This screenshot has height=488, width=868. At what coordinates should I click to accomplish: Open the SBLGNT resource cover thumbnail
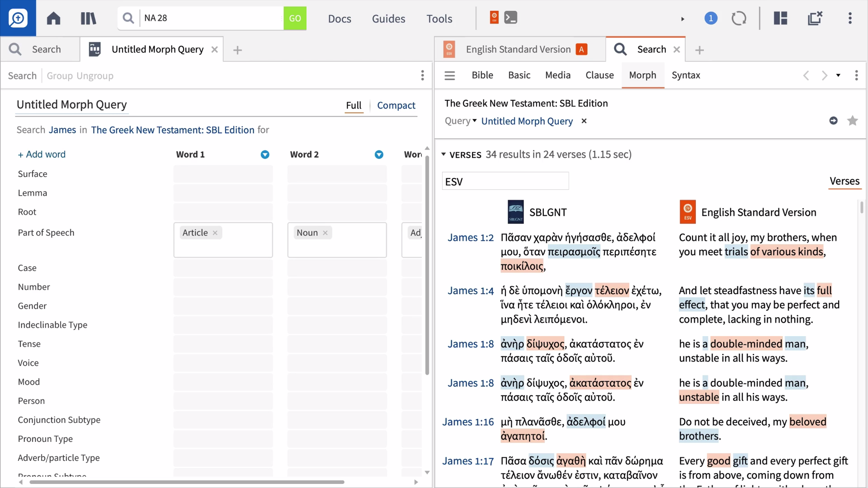pyautogui.click(x=516, y=212)
